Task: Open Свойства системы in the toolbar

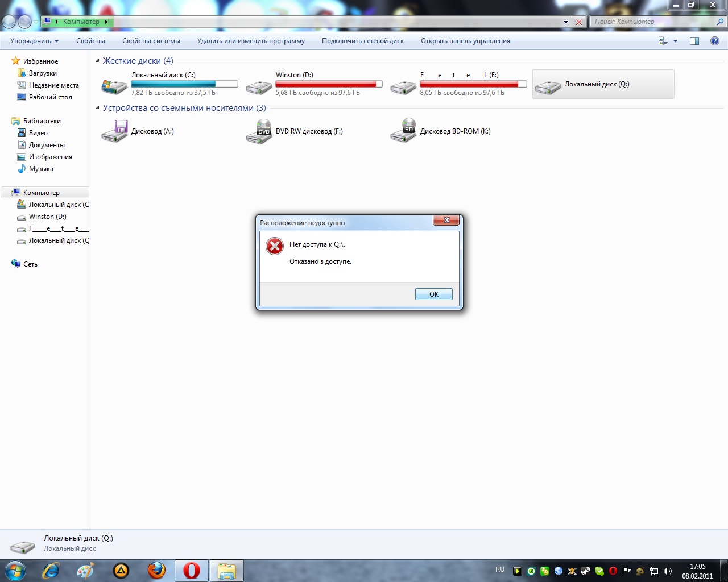Action: [151, 41]
